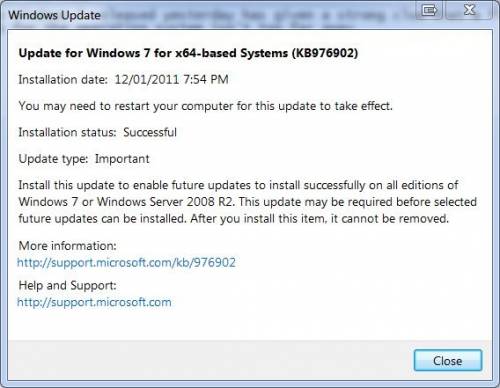Click the Close button at dialog bottom
Viewport: 500px width, 388px height.
[x=448, y=360]
